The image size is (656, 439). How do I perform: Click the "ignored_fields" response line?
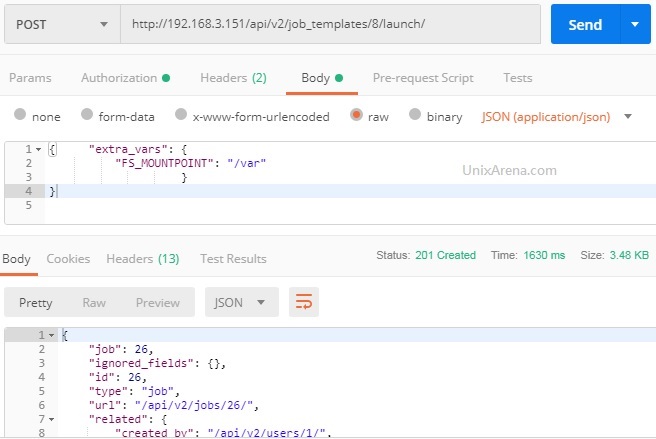coord(157,363)
